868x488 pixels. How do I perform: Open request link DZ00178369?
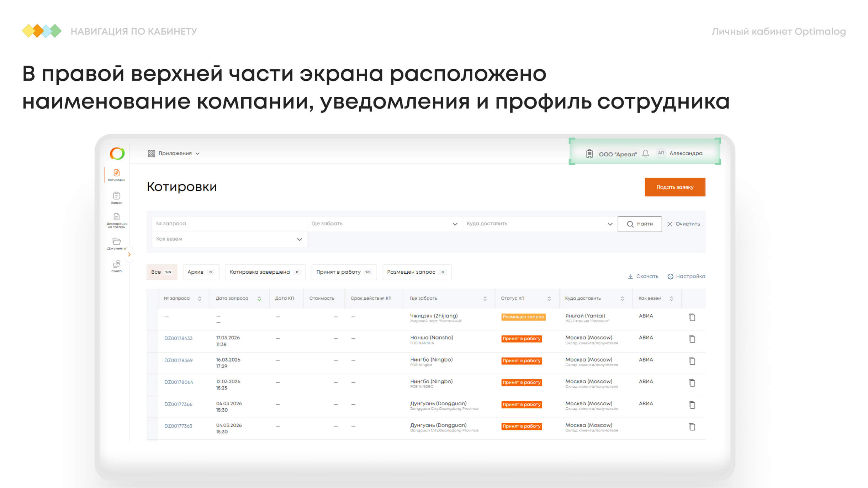pos(178,360)
